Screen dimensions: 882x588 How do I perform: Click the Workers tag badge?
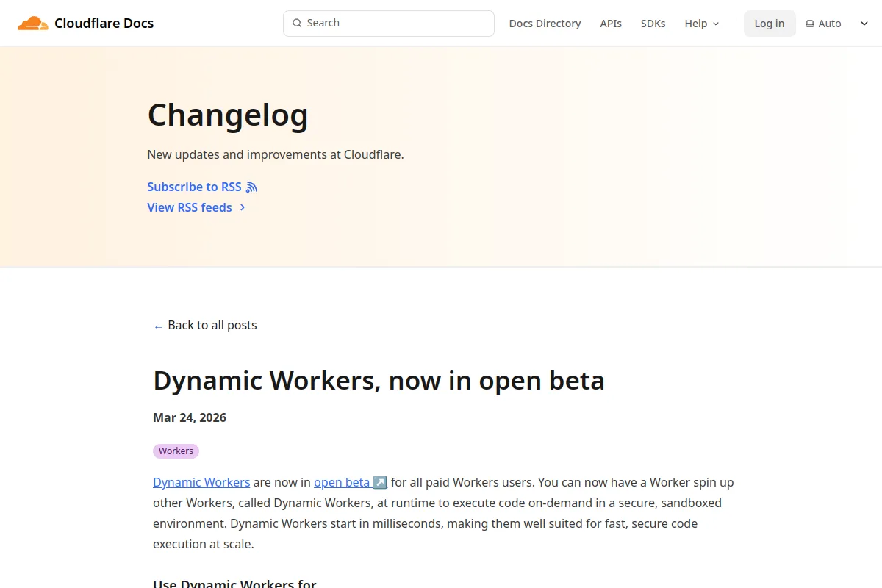coord(176,451)
